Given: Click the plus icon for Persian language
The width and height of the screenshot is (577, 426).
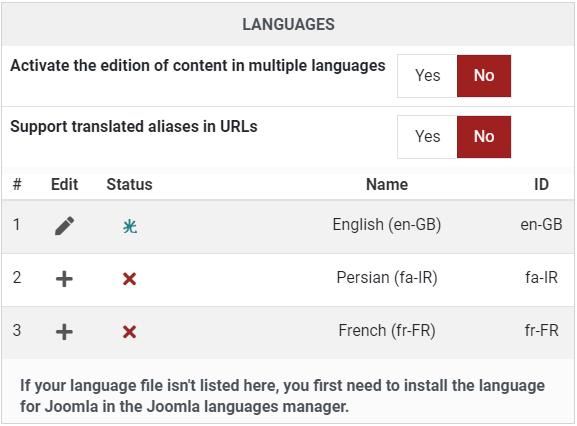Looking at the screenshot, I should click(64, 279).
